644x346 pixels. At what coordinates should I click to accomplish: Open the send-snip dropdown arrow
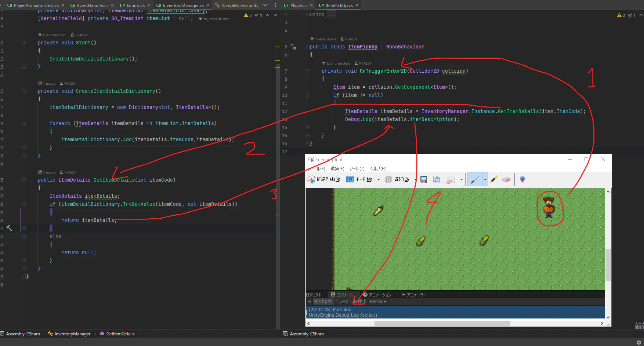(x=462, y=179)
